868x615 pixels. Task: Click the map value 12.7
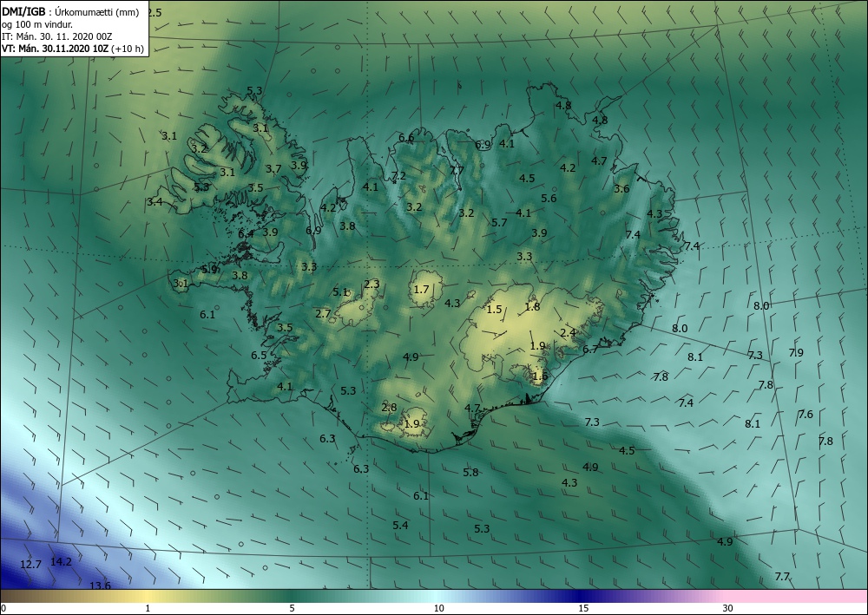[30, 565]
